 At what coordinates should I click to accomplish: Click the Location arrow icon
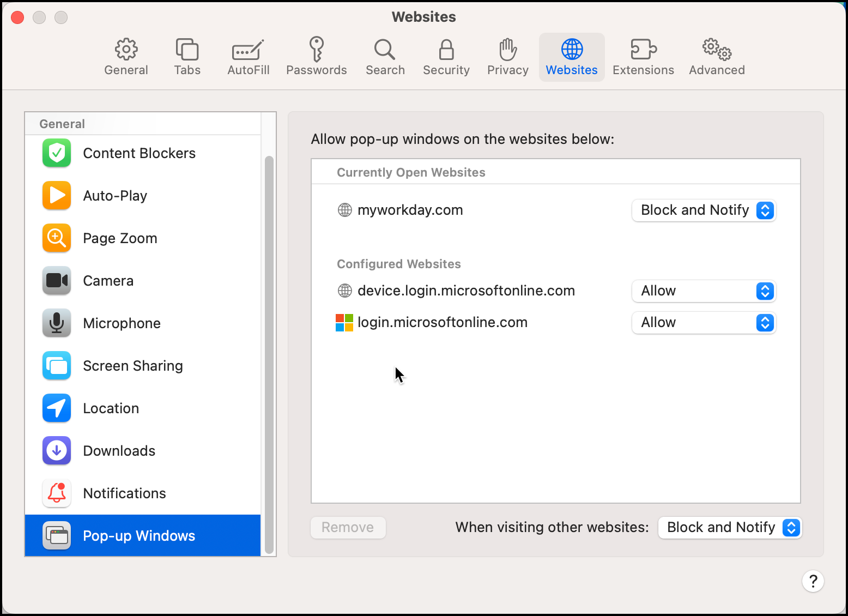[x=57, y=408]
